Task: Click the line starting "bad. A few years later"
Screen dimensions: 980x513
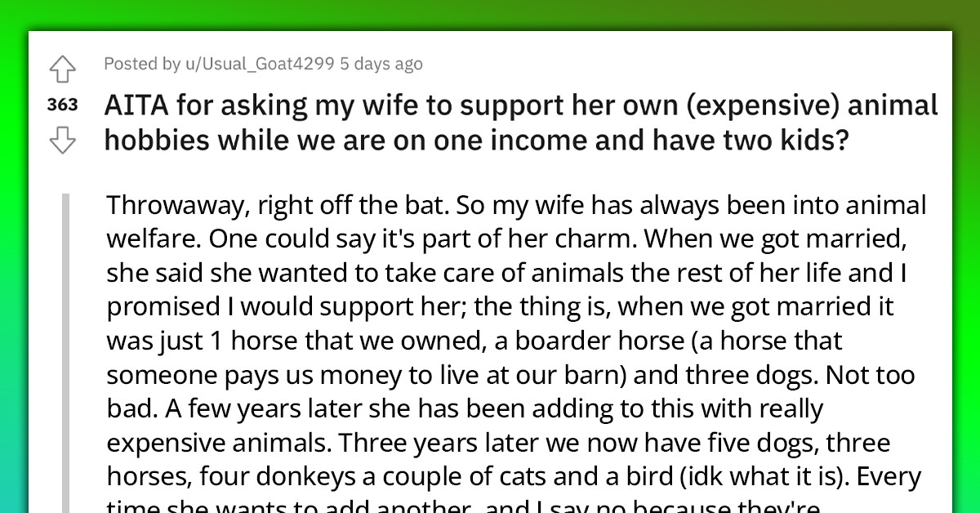Action: (x=465, y=408)
